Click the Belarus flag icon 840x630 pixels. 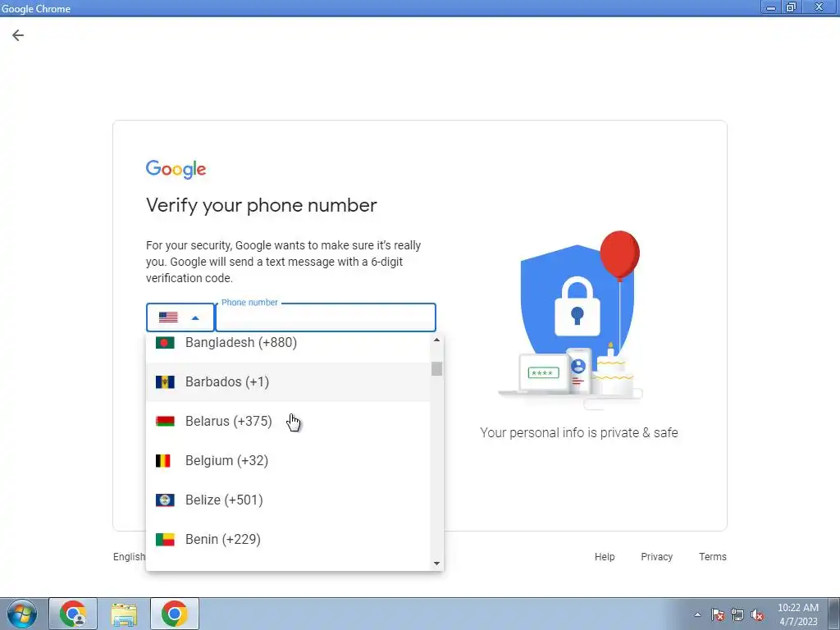(x=165, y=421)
